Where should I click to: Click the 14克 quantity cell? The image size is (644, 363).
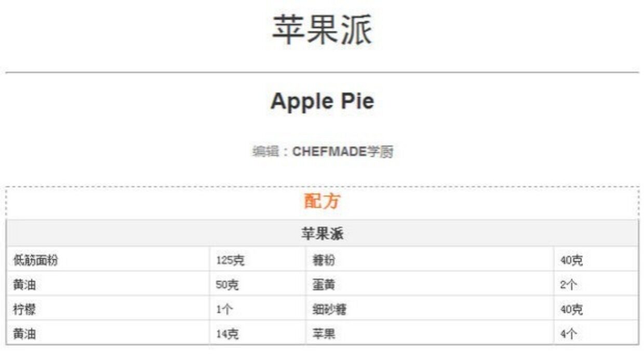coord(227,334)
